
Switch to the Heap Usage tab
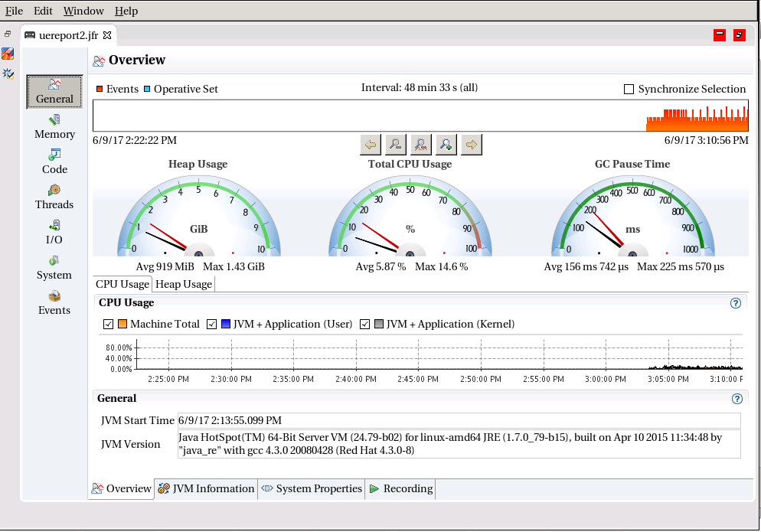coord(183,283)
